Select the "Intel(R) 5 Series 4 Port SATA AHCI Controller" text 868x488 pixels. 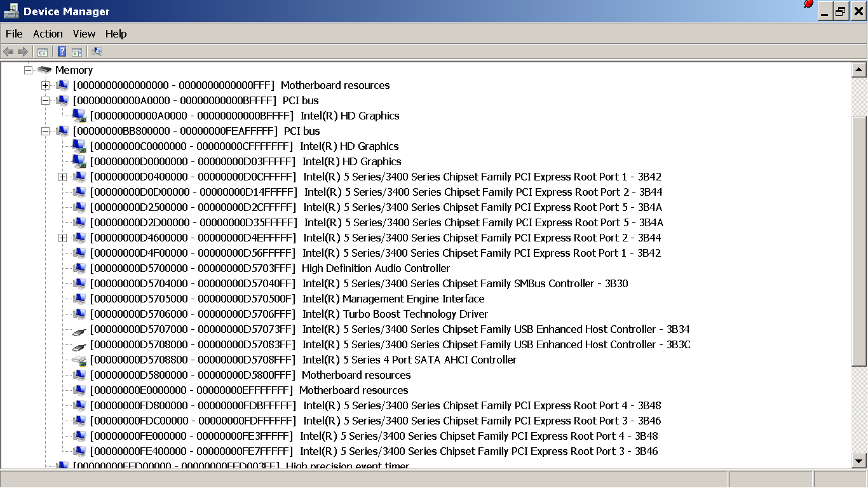tap(409, 360)
